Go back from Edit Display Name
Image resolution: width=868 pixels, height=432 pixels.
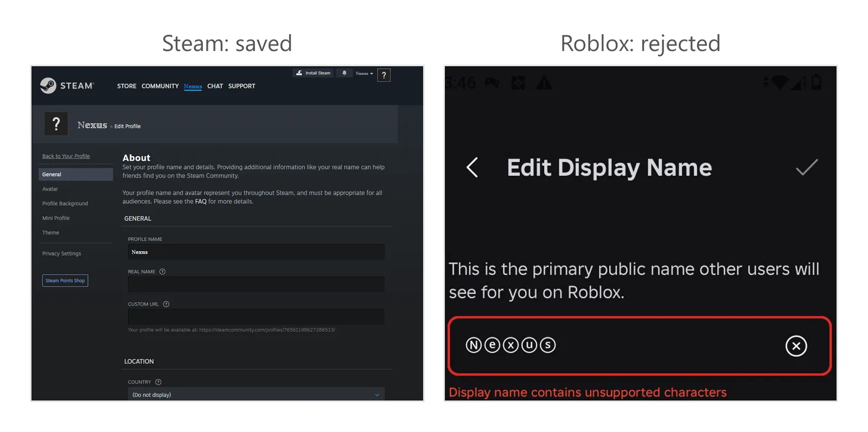pyautogui.click(x=473, y=167)
